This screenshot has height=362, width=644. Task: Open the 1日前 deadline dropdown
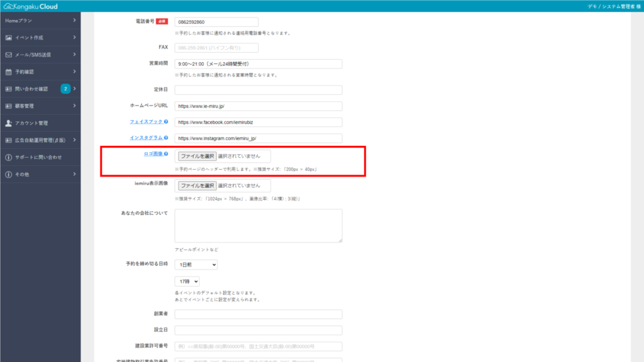point(196,265)
